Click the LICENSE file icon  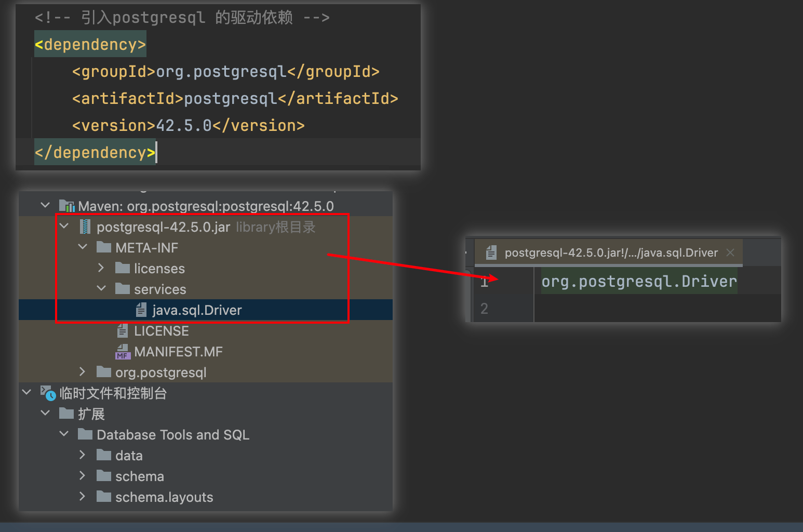click(123, 331)
